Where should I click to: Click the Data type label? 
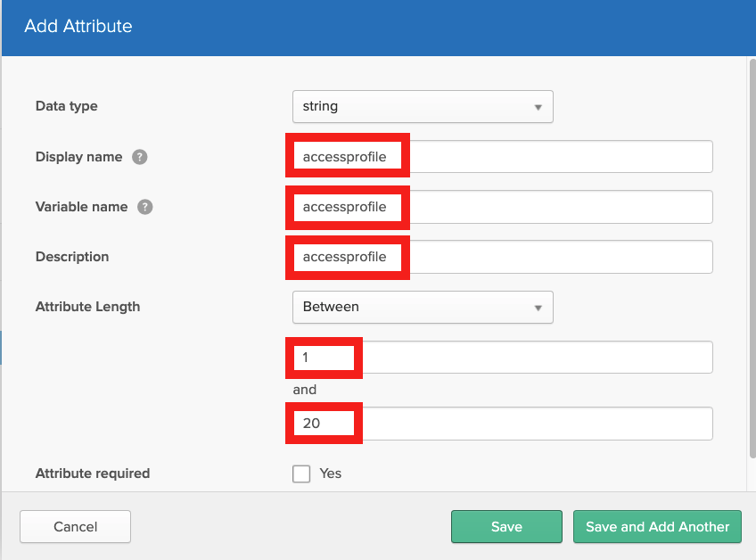pos(66,106)
